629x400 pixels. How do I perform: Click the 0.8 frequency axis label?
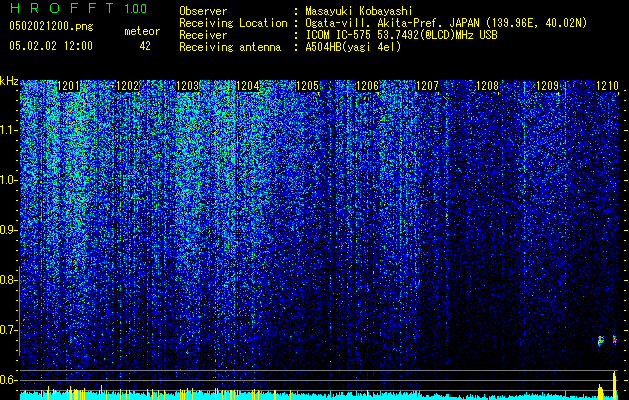tap(8, 280)
